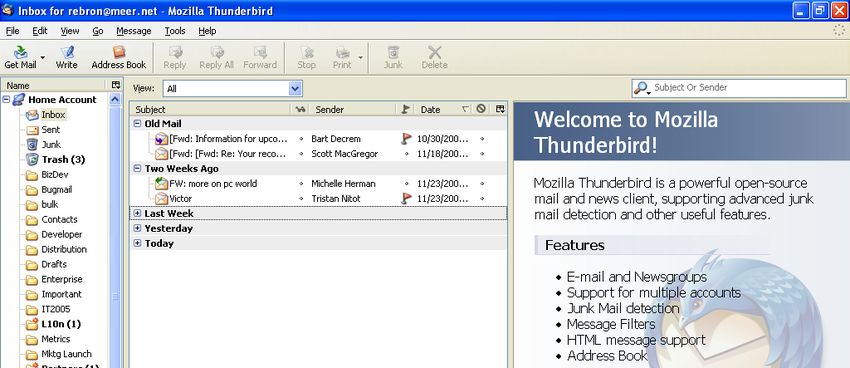Screen dimensions: 850x368
Task: Open the Get Mail dropdown arrow
Action: (43, 57)
